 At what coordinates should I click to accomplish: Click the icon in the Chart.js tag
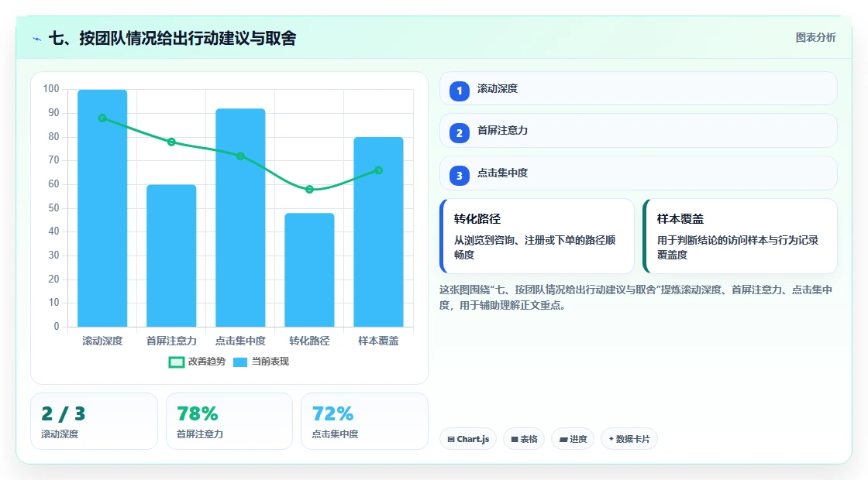click(451, 439)
